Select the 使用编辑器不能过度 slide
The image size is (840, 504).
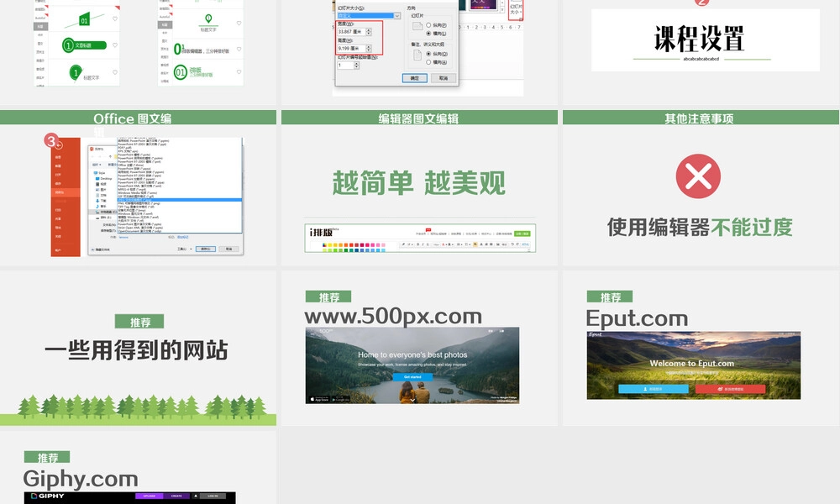(x=701, y=188)
